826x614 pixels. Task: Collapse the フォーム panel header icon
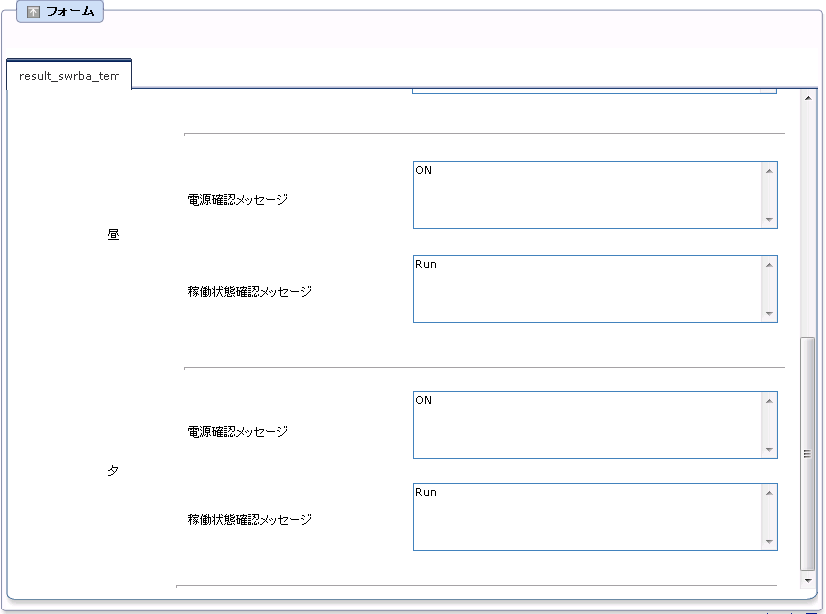[x=33, y=12]
